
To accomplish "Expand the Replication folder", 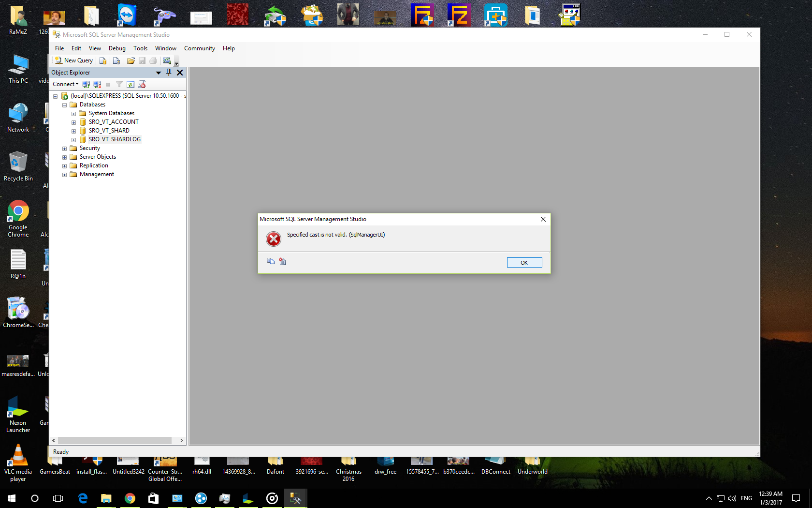I will (x=64, y=166).
